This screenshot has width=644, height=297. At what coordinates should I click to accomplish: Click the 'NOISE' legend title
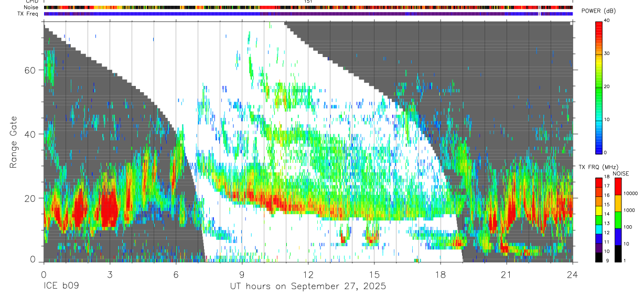click(x=620, y=173)
